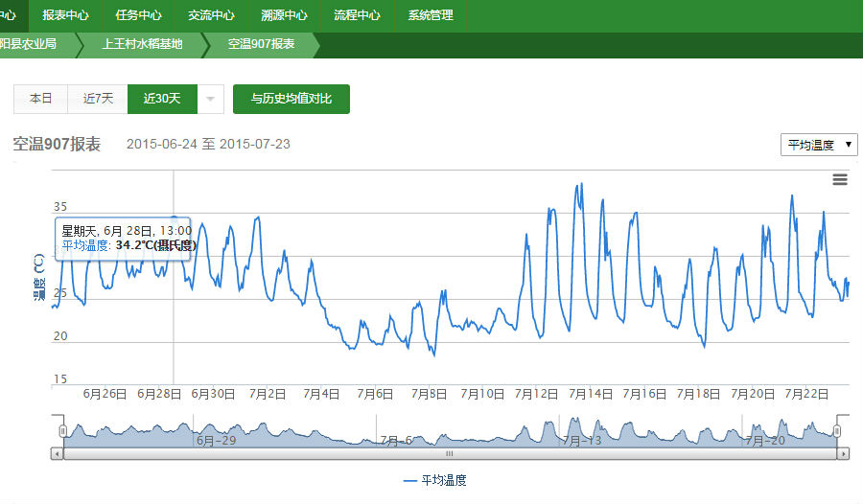Click the navigator horizontal scrollbar thumb
The width and height of the screenshot is (863, 504).
coord(450,453)
